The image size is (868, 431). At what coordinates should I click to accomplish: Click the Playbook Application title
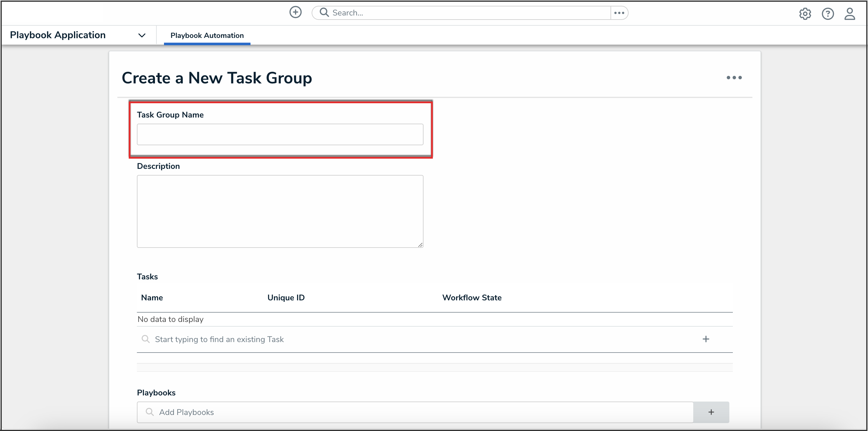pos(58,35)
